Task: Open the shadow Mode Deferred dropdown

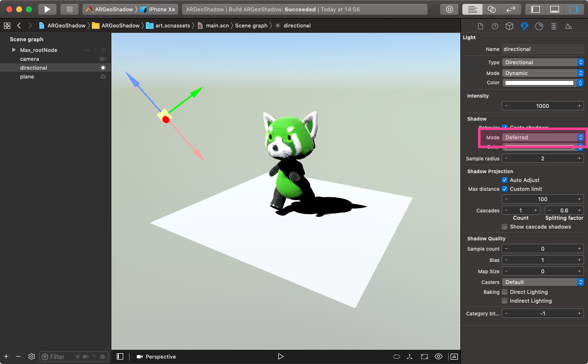Action: coord(543,137)
